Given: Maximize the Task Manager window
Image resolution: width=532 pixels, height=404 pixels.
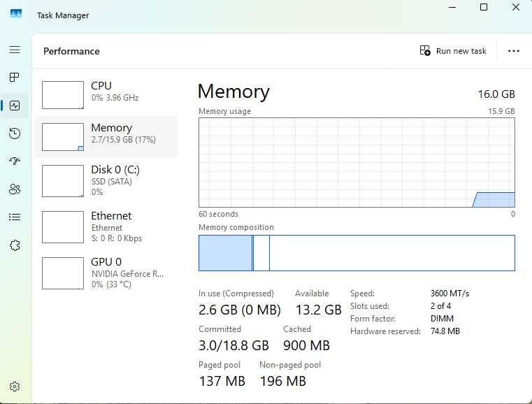Looking at the screenshot, I should pyautogui.click(x=484, y=8).
